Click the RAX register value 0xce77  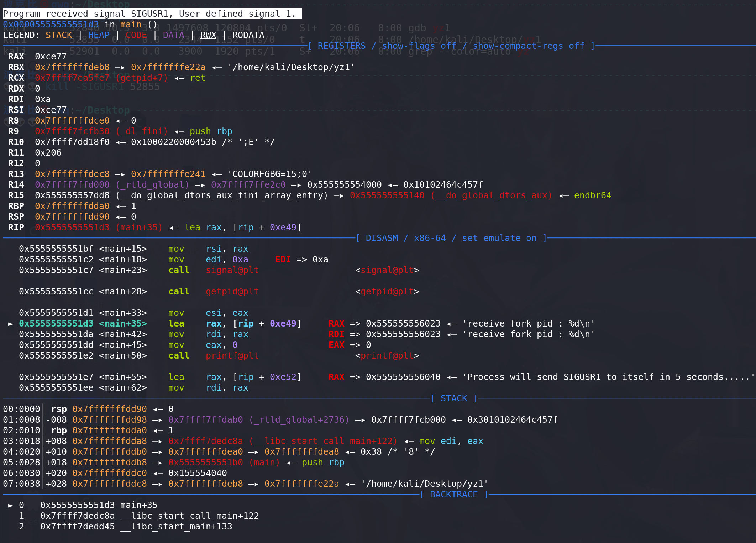51,57
